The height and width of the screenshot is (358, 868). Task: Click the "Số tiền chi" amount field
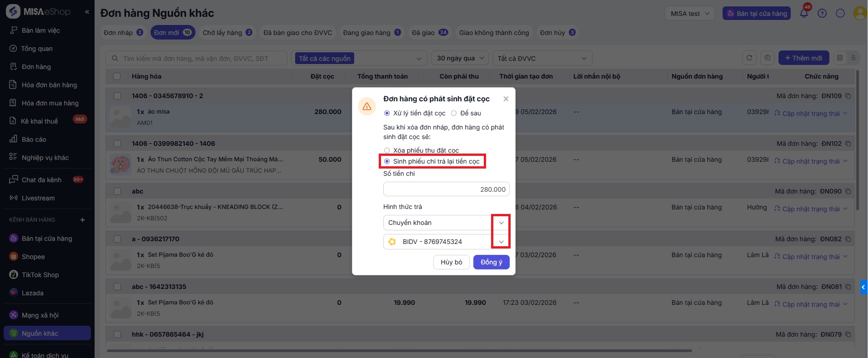[x=446, y=189]
